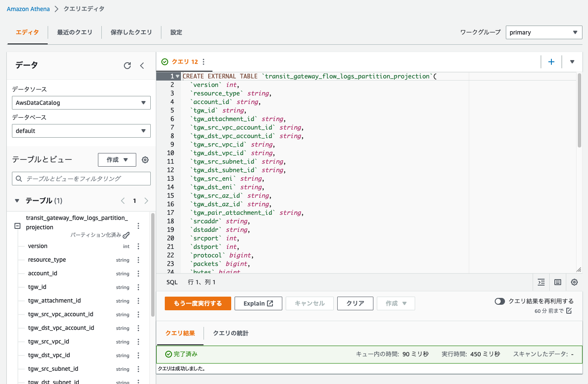This screenshot has height=384, width=588.
Task: Open the editor preferences gear
Action: pos(574,282)
